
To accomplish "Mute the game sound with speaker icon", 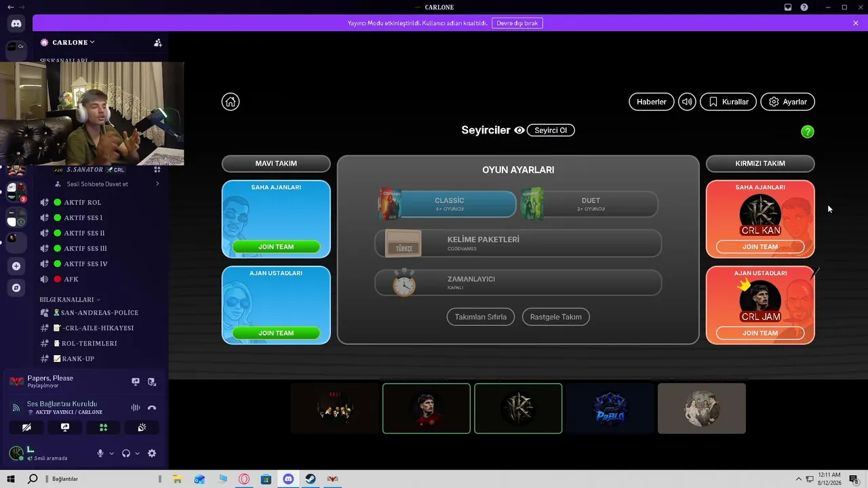I will tap(687, 102).
